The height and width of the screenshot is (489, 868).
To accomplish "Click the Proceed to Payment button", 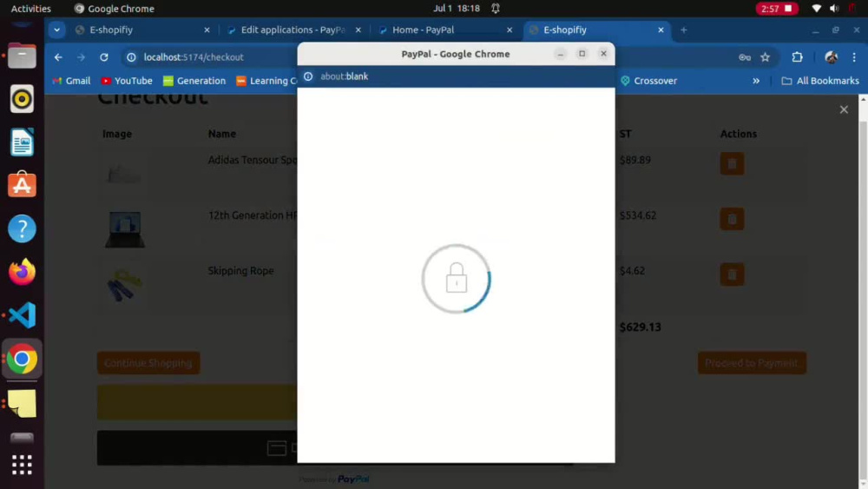I will (752, 363).
